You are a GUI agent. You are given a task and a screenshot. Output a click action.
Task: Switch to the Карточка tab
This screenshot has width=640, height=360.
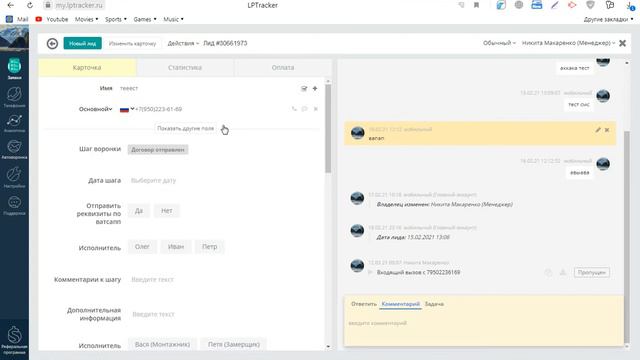tap(87, 68)
